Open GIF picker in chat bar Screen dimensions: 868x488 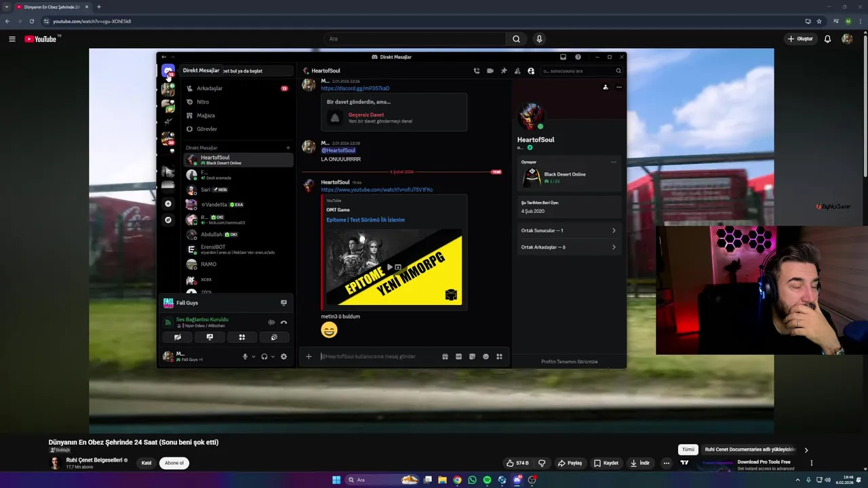click(x=458, y=357)
